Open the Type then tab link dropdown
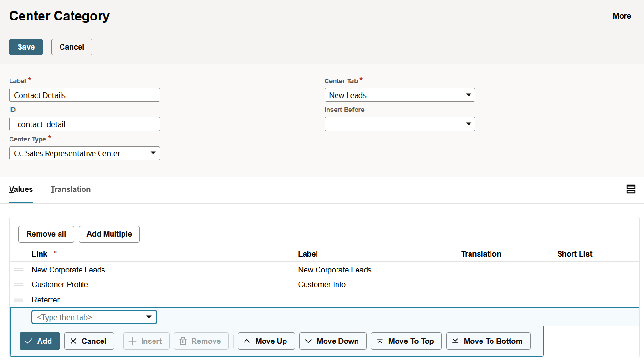The height and width of the screenshot is (362, 644). click(x=94, y=317)
